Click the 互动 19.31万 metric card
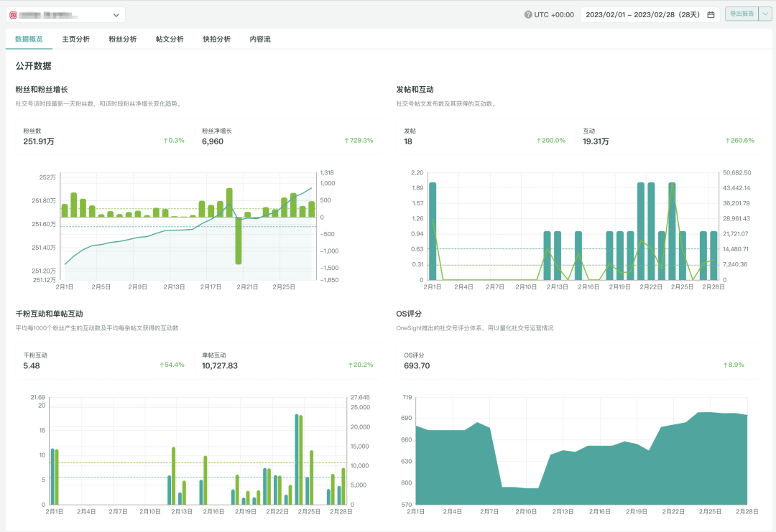 click(x=669, y=137)
